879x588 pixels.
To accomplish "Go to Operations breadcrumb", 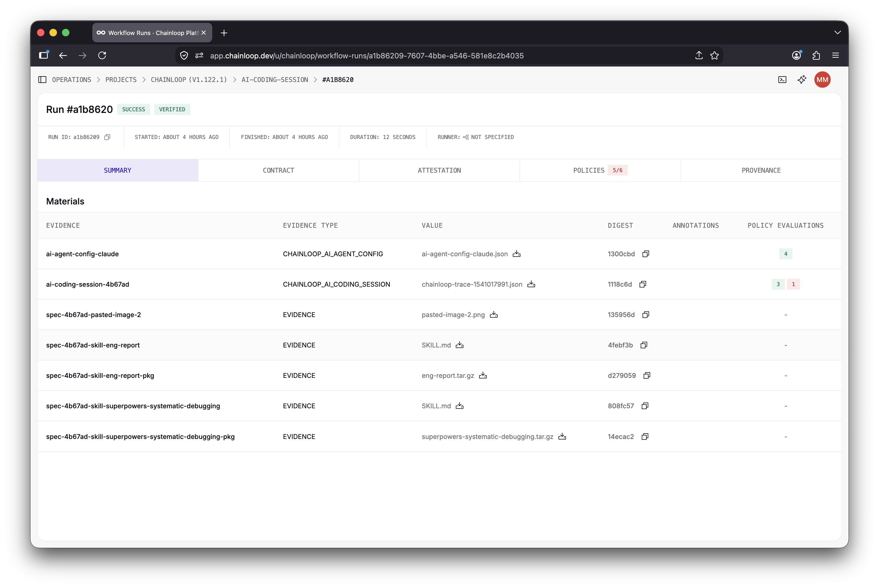I will click(x=71, y=80).
